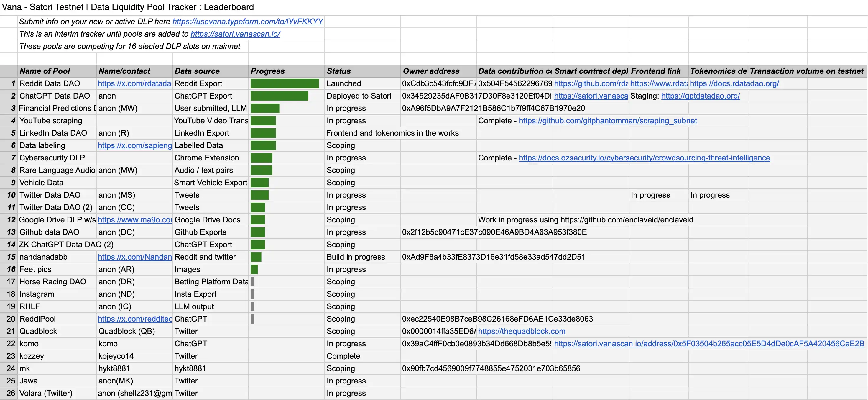Open the docs.rdatadao.org tokenomics link
Image resolution: width=868 pixels, height=400 pixels.
734,84
